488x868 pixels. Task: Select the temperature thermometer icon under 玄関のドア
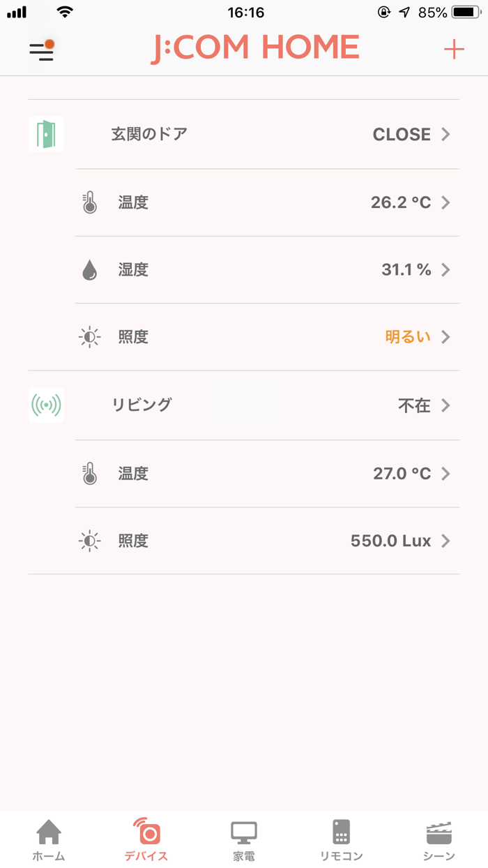click(x=89, y=202)
